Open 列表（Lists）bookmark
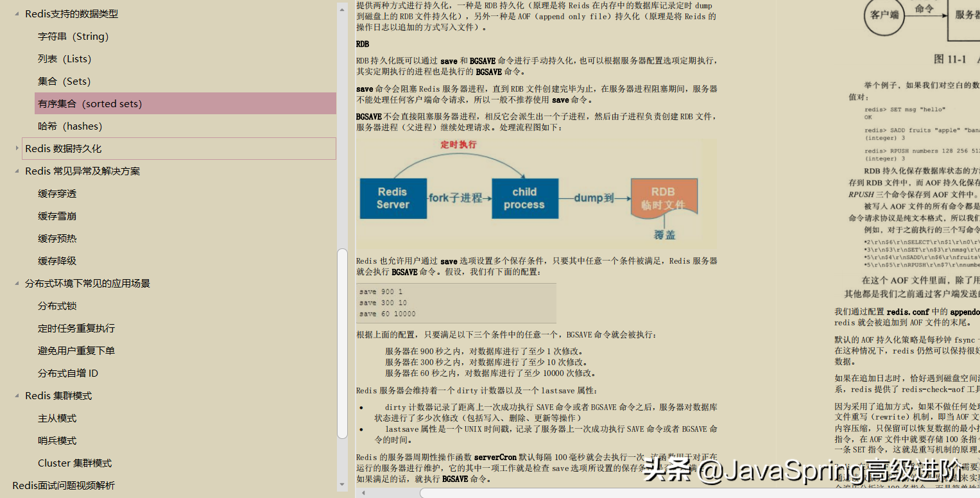 coord(65,59)
